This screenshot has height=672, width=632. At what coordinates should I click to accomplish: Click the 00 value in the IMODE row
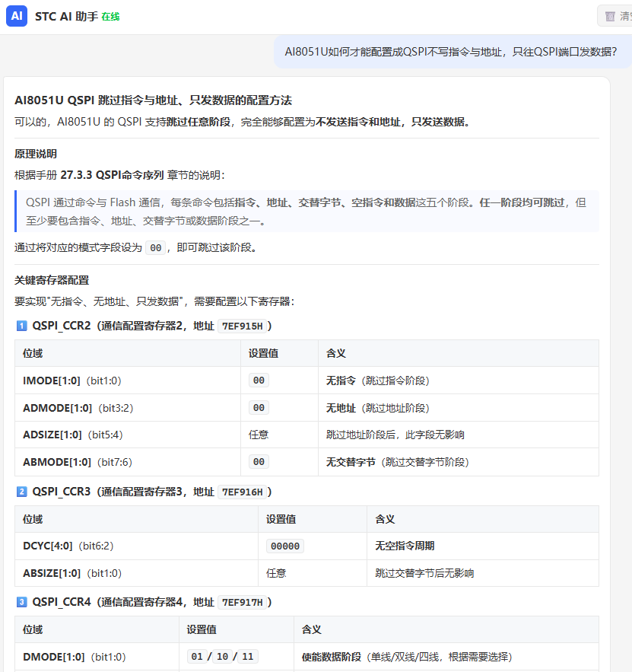coord(259,381)
